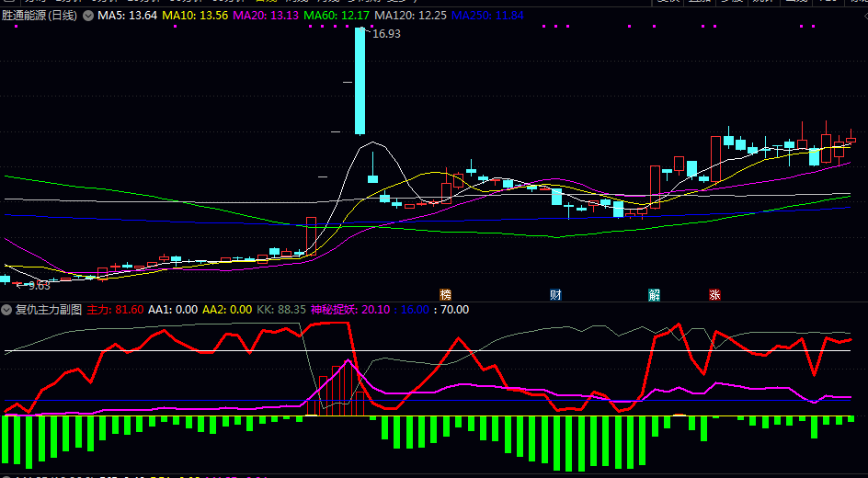Viewport: 868px width, 478px height.
Task: Click the 16.93 high price label
Action: click(x=385, y=34)
